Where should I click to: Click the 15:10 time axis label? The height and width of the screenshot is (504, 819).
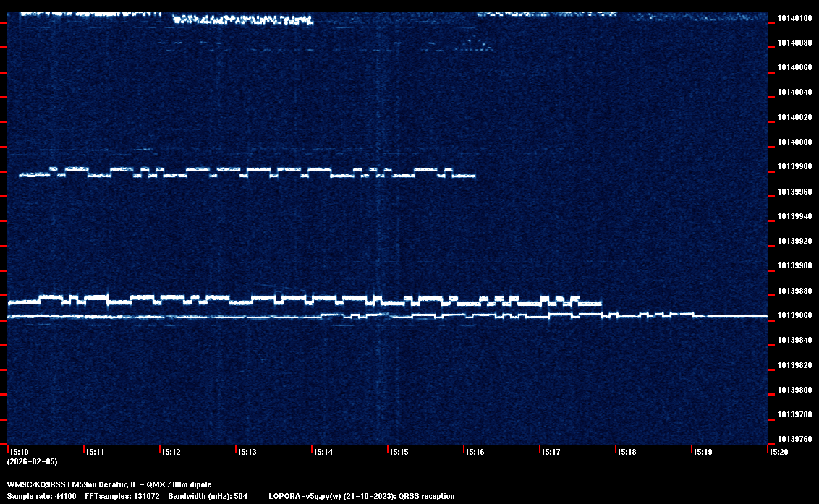(x=17, y=452)
